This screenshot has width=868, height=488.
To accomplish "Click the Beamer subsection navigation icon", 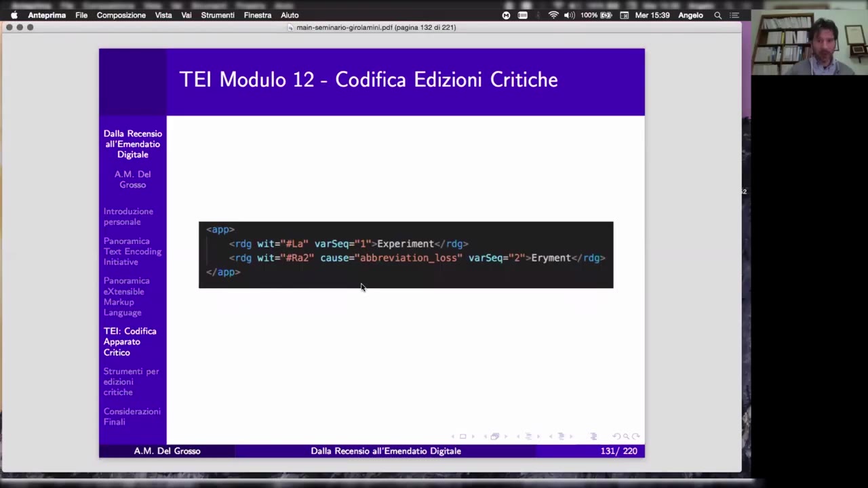I will click(x=528, y=436).
